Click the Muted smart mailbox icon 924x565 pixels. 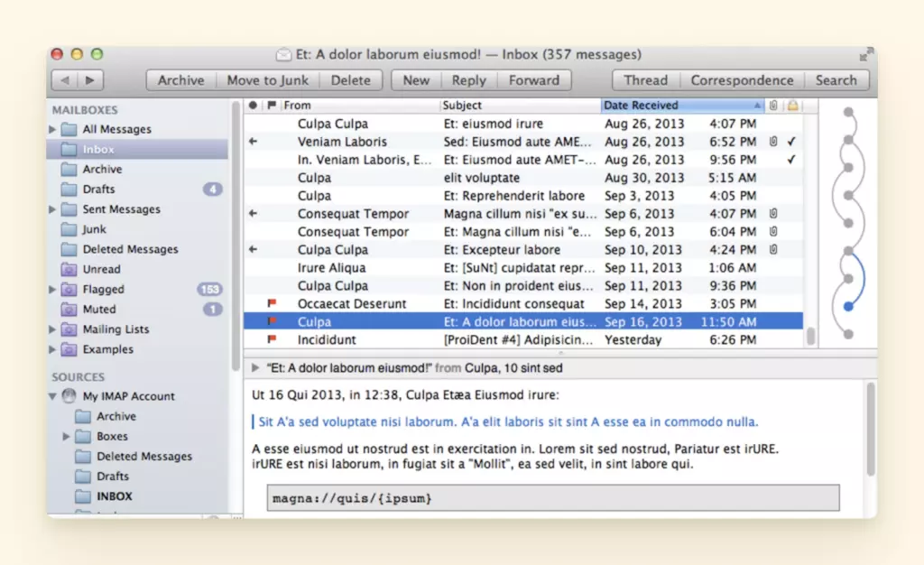[x=69, y=310]
